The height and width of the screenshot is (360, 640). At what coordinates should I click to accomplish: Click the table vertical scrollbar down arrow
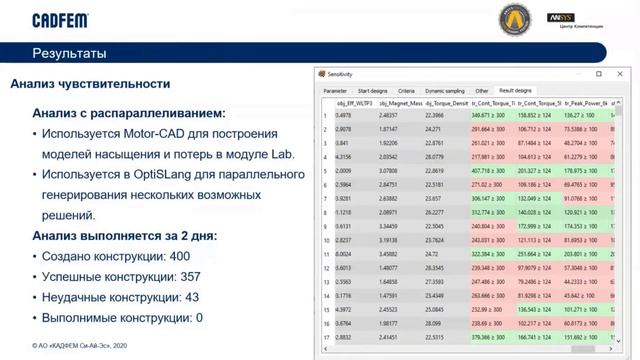(x=618, y=341)
